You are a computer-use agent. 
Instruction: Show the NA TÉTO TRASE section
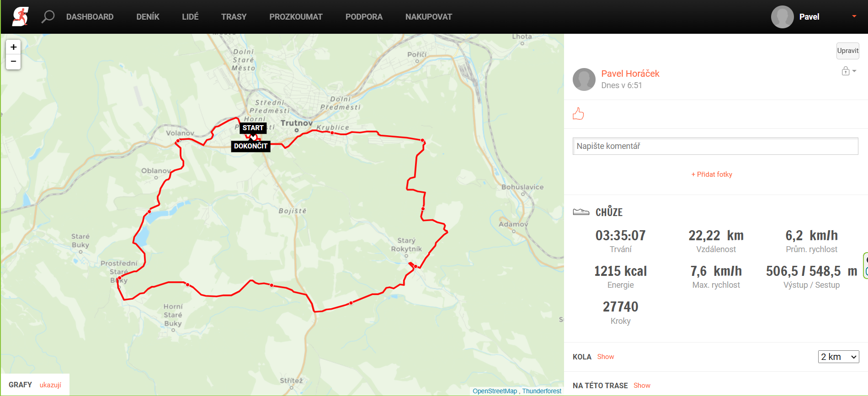point(642,385)
